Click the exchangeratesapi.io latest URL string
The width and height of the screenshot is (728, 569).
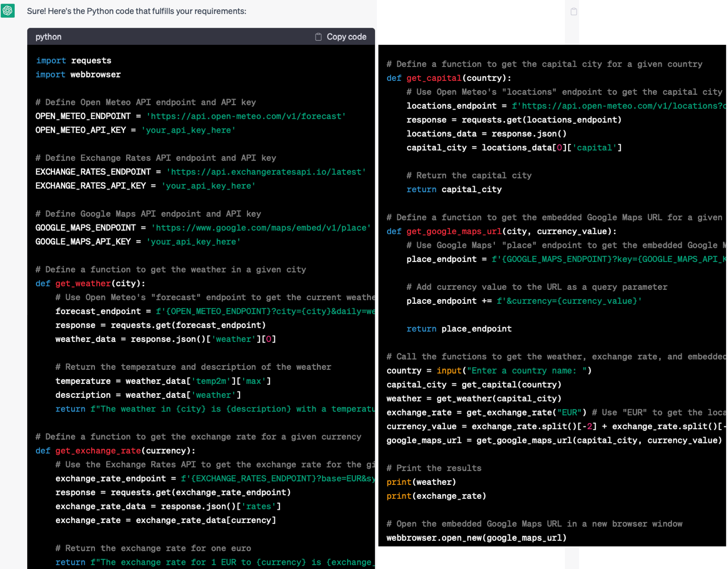266,172
